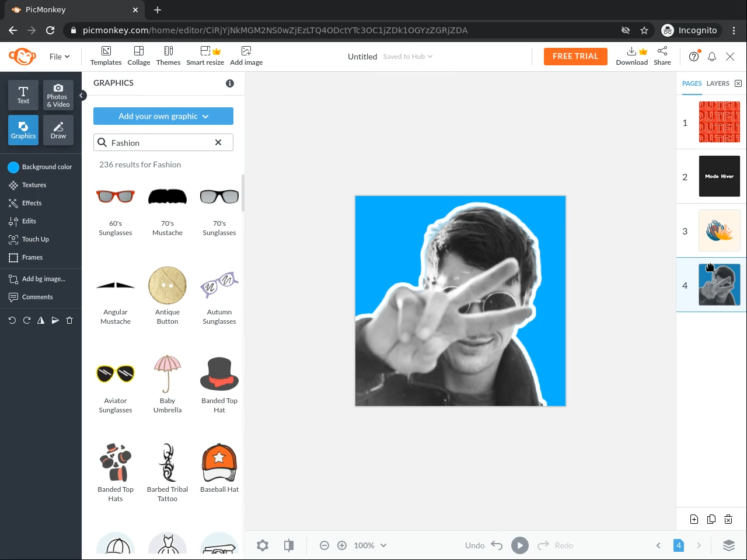Click the delete trash icon in left sidebar
The image size is (747, 560).
tap(69, 320)
